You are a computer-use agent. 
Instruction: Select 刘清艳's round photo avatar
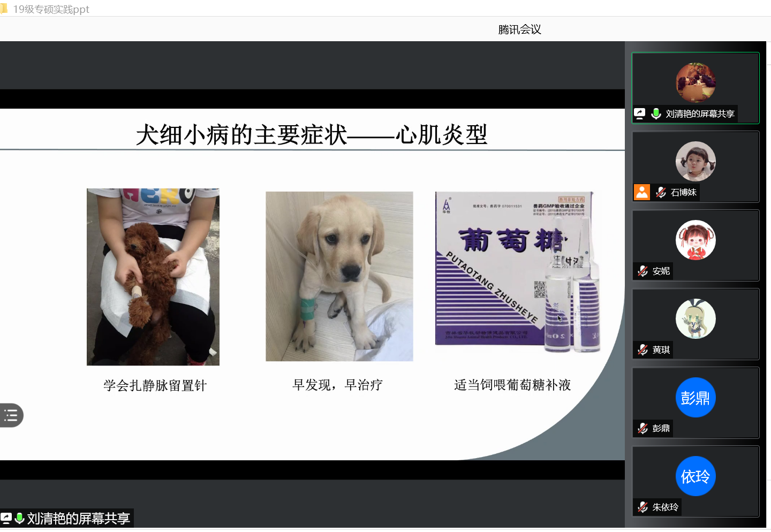(x=696, y=82)
